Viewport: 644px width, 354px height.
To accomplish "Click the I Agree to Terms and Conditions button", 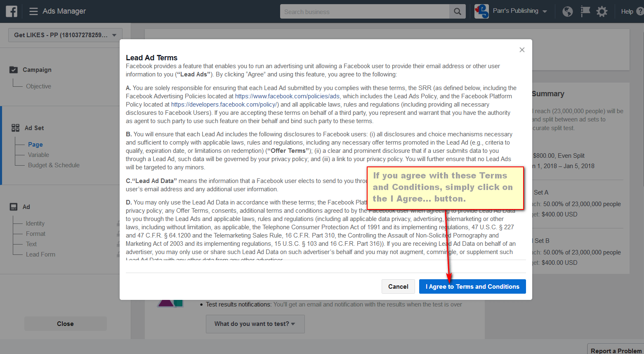I will 472,287.
